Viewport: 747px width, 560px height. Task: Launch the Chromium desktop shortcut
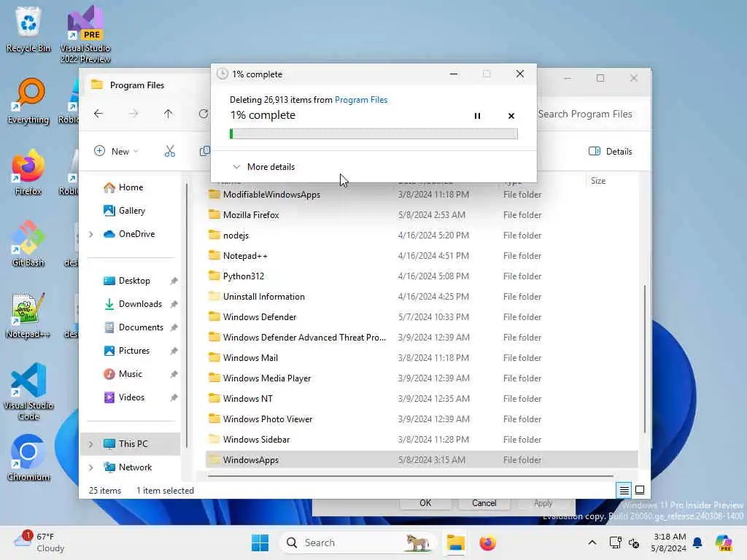28,458
